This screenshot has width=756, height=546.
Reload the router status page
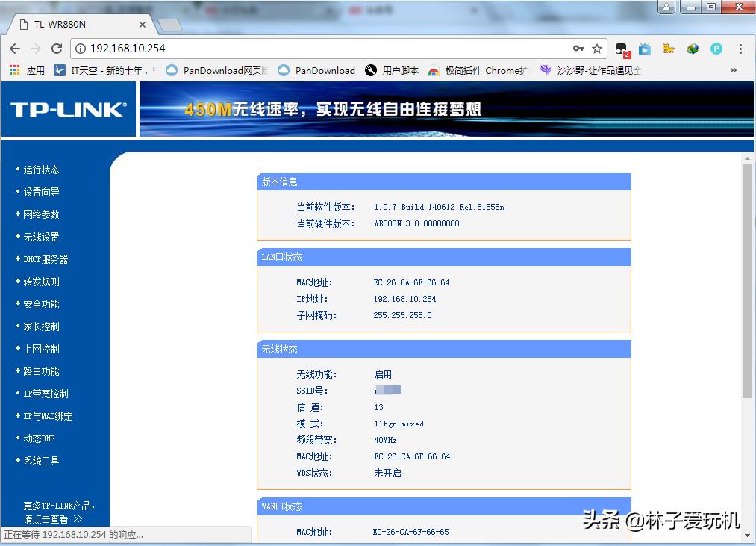[x=57, y=47]
